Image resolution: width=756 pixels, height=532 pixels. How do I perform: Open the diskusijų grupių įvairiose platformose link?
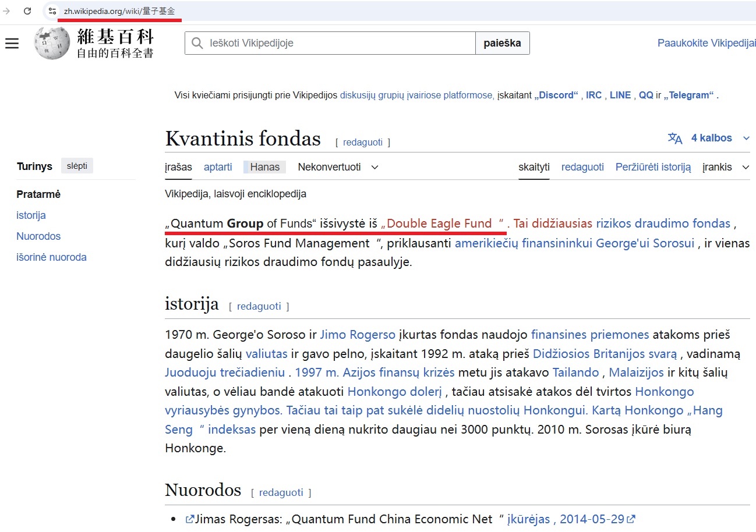417,95
